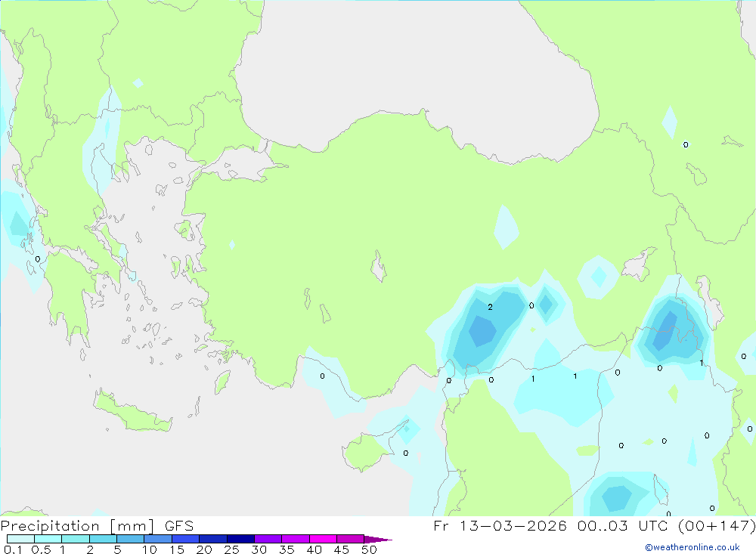
Task: Open the weatheronline.co.uk copyright link
Action: [x=692, y=547]
